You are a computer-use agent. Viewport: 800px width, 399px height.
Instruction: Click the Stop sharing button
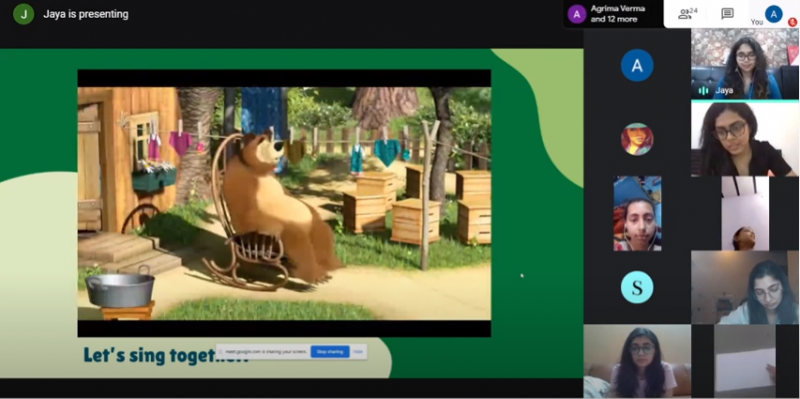330,352
